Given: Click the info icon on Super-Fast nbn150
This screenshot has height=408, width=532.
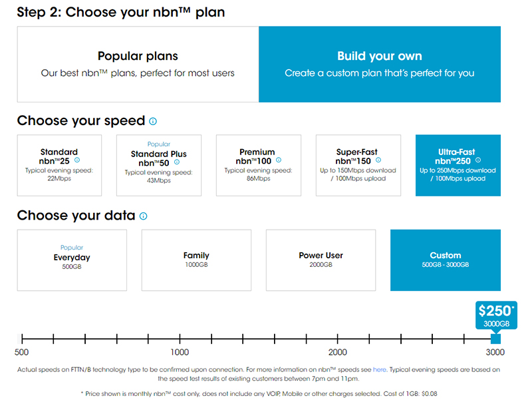Looking at the screenshot, I should point(378,160).
